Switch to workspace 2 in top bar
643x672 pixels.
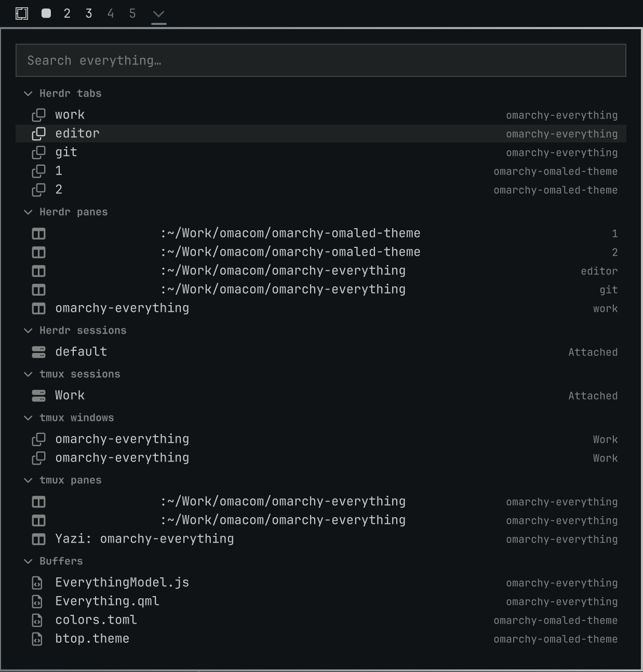(67, 14)
